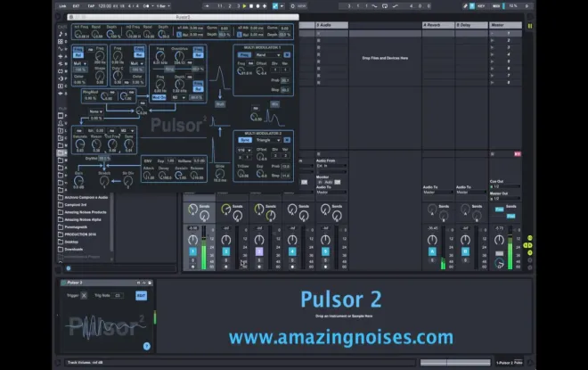Click the 4 Reverb return track header

click(x=438, y=25)
